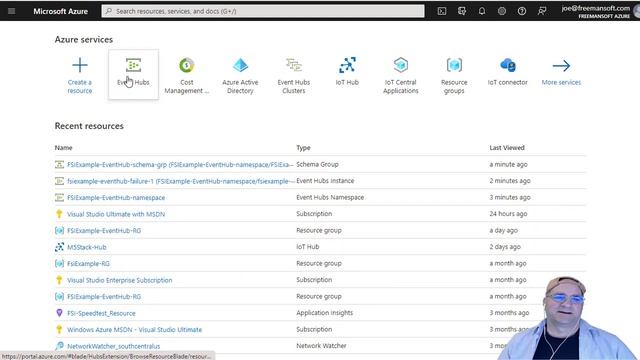Open FSI-Speedtest_Resource Application Insights
The width and height of the screenshot is (640, 360).
(101, 313)
